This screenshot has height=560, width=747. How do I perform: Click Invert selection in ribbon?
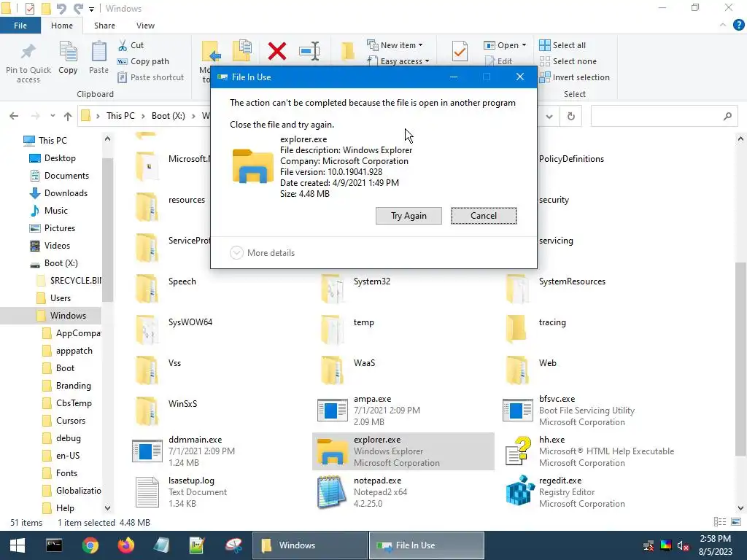click(x=575, y=77)
